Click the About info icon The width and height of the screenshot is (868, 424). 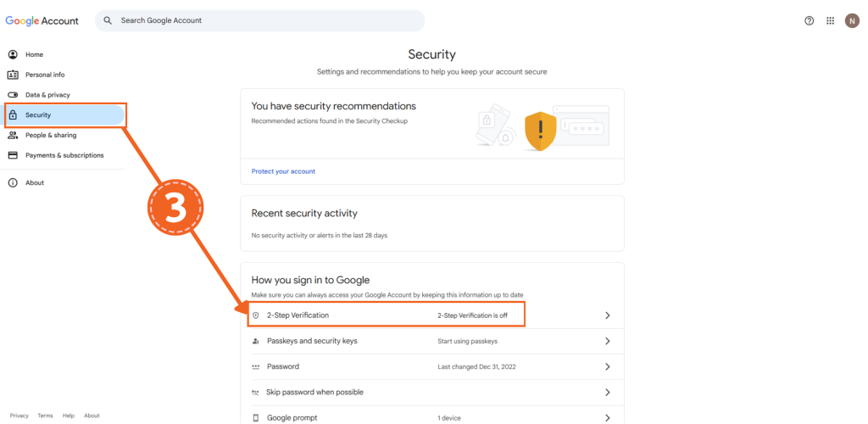pos(13,182)
